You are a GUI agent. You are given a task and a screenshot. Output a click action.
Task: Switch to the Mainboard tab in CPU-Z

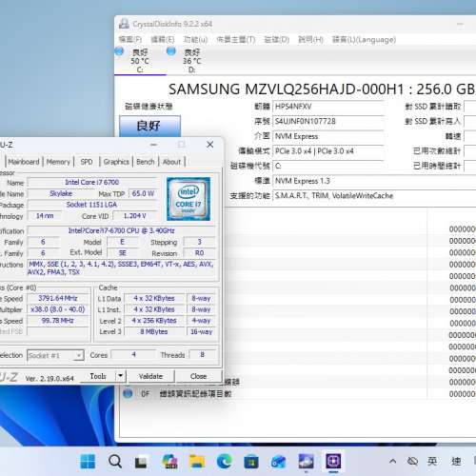click(24, 162)
